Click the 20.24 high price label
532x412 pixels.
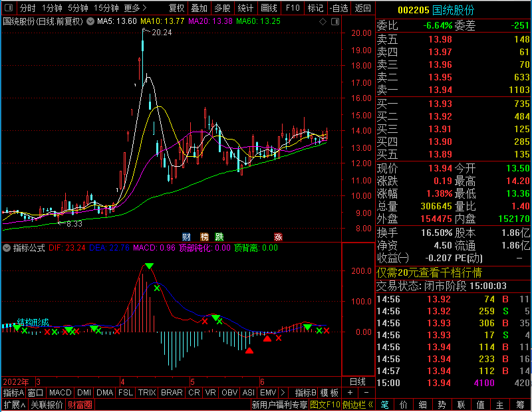[x=162, y=33]
